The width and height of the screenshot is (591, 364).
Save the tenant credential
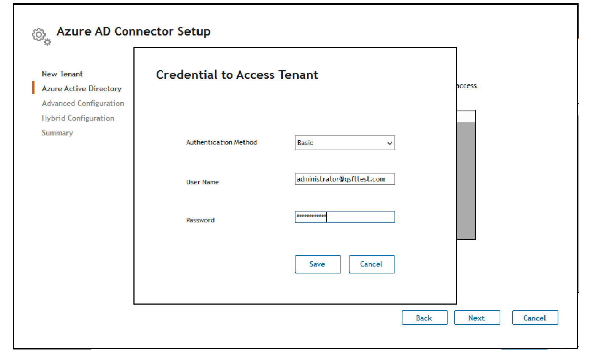[x=318, y=264]
